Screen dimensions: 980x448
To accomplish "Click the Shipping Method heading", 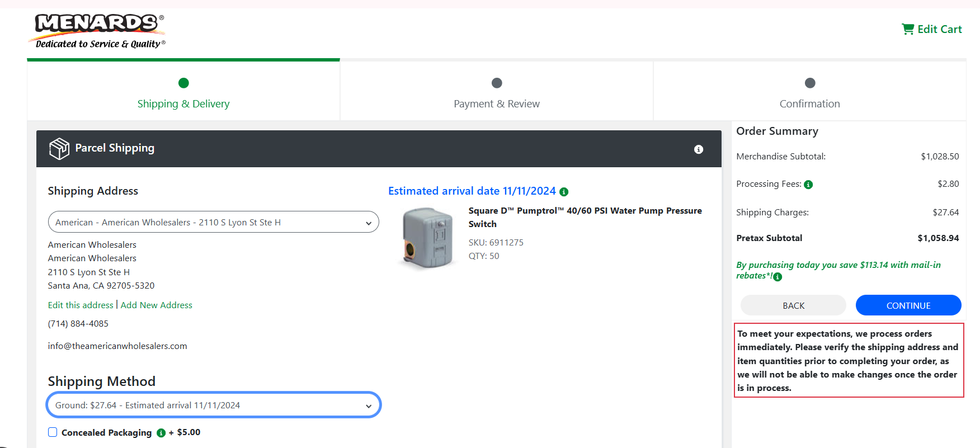I will click(102, 381).
